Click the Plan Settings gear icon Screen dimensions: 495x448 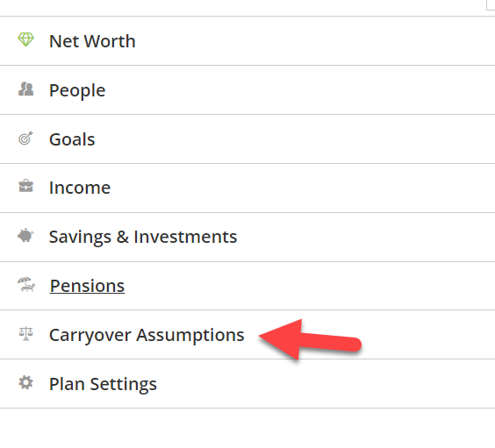pos(25,383)
